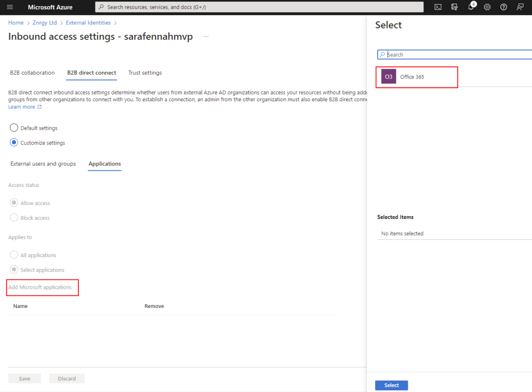Screen dimensions: 532x392
Task: Switch to External users and groups tab
Action: click(x=43, y=164)
